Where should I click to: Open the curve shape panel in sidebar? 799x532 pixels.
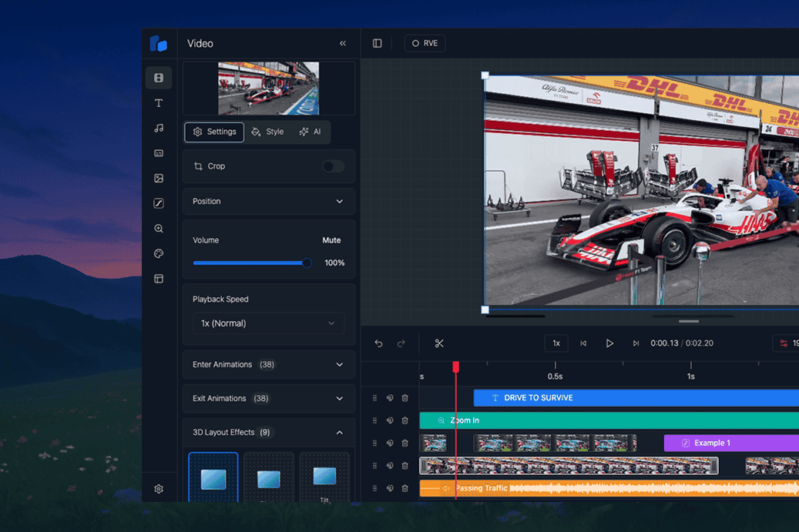tap(159, 203)
